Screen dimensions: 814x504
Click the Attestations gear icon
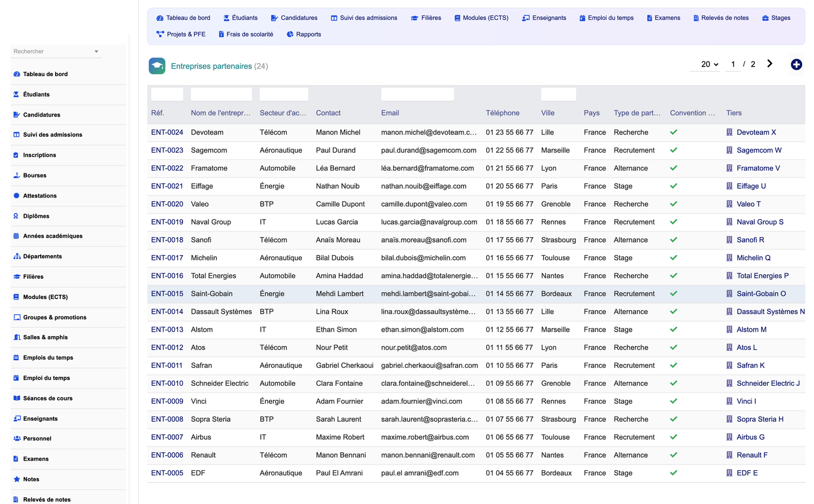point(16,196)
